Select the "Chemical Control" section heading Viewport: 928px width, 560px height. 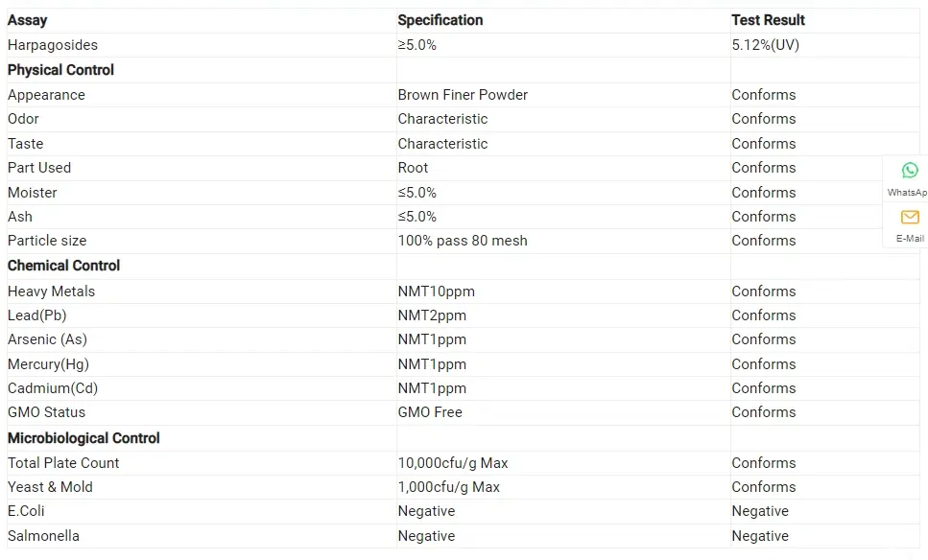click(x=63, y=266)
